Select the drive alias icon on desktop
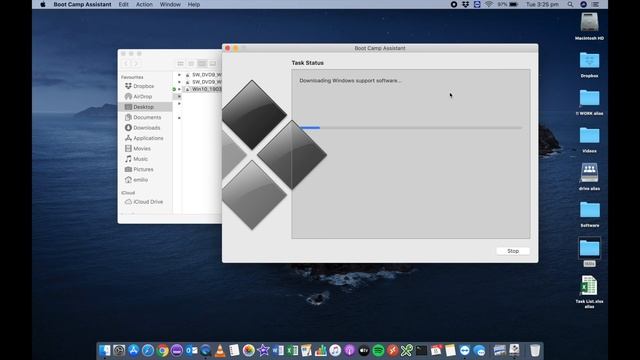 (x=589, y=173)
